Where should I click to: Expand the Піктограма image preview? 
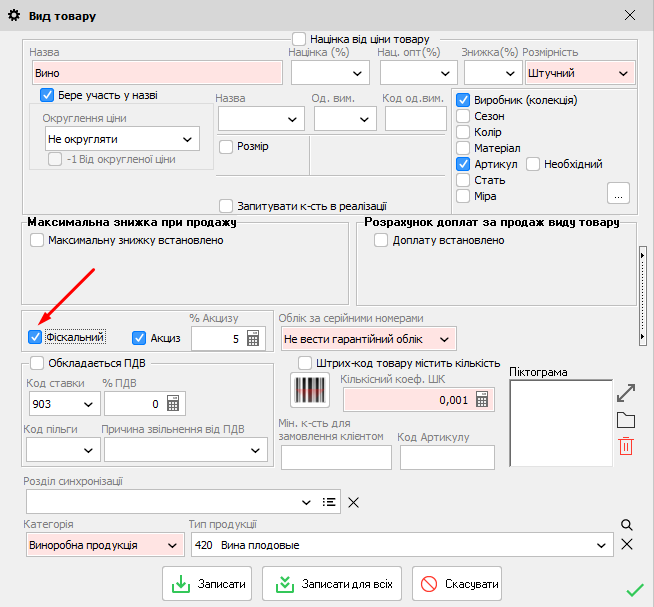(626, 392)
